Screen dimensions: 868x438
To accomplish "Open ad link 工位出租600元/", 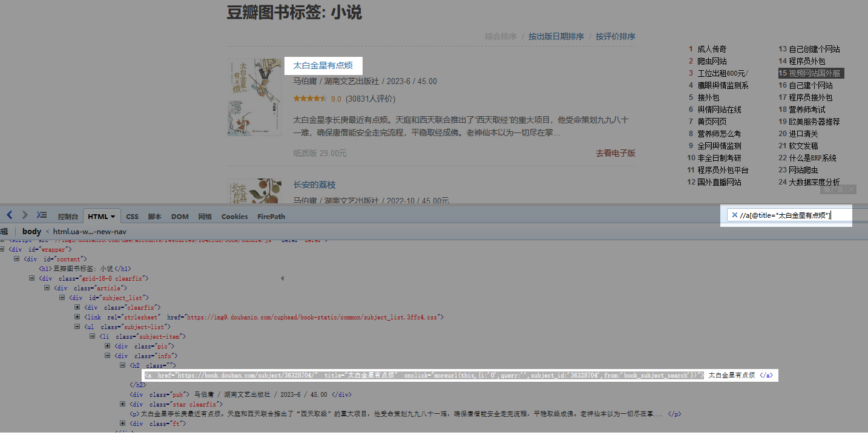I will click(723, 73).
